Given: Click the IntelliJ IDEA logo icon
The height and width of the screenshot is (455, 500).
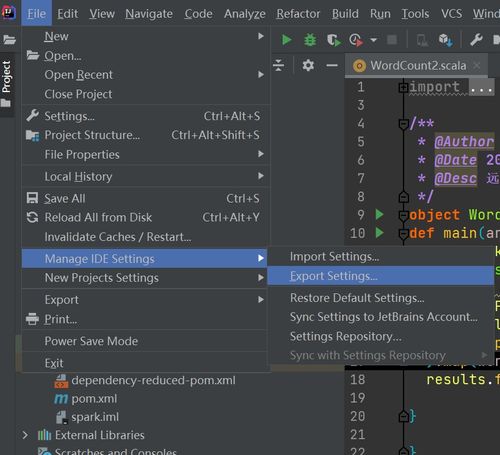Looking at the screenshot, I should (x=9, y=13).
